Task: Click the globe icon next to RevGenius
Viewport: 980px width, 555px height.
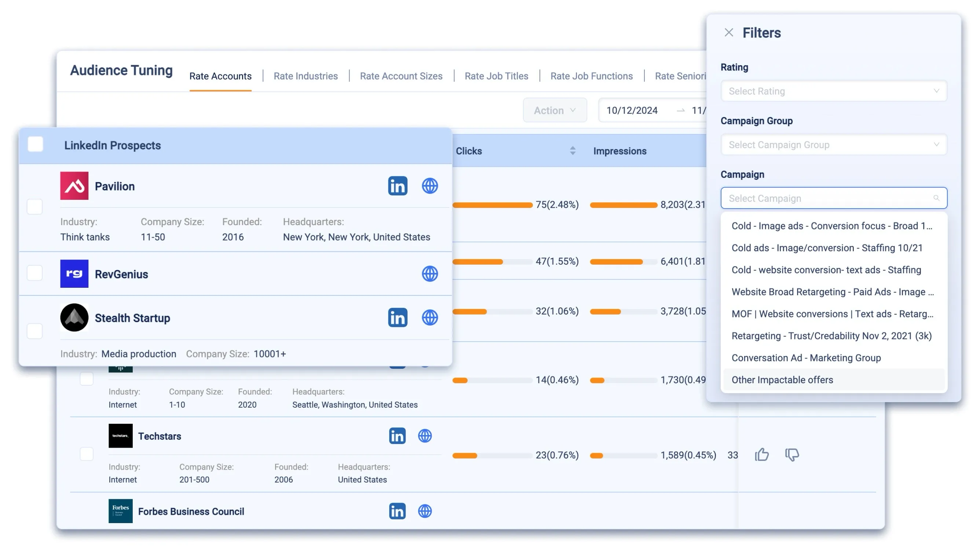Action: click(430, 274)
